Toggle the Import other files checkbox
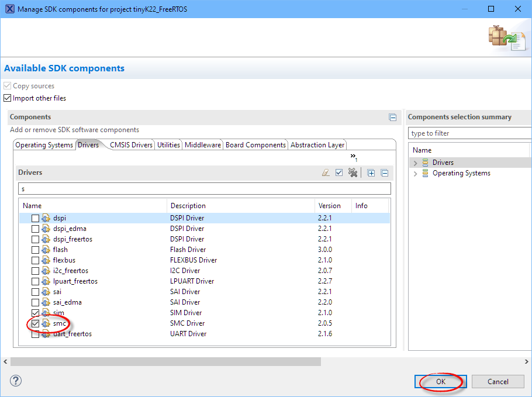 8,98
